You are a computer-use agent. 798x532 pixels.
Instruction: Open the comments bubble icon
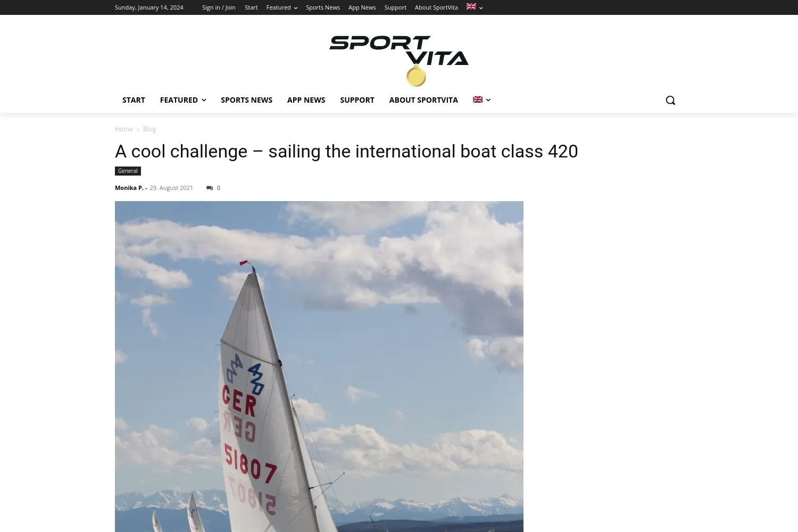pos(210,188)
